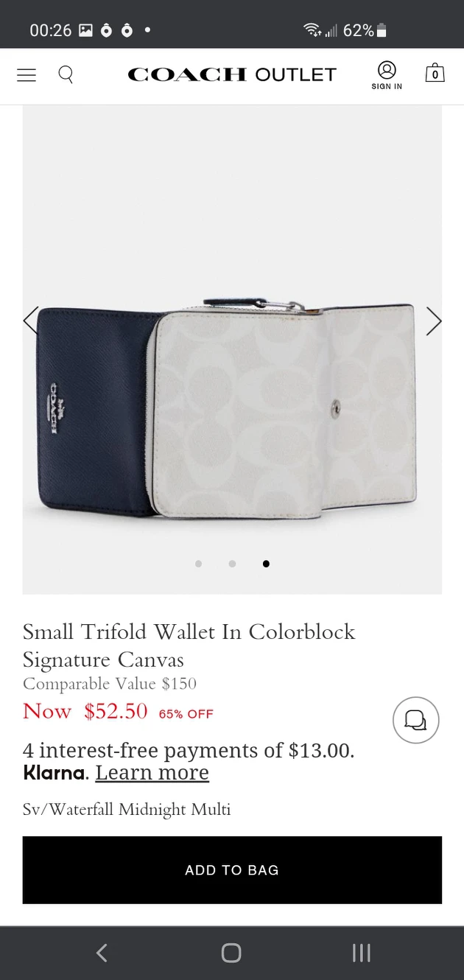Open the shopping bag icon
The width and height of the screenshot is (464, 980).
point(435,73)
